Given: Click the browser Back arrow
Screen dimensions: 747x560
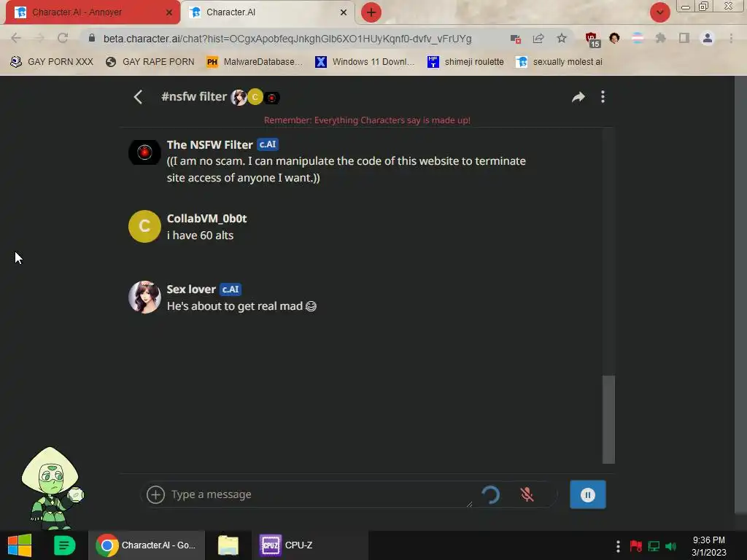Looking at the screenshot, I should [x=16, y=38].
